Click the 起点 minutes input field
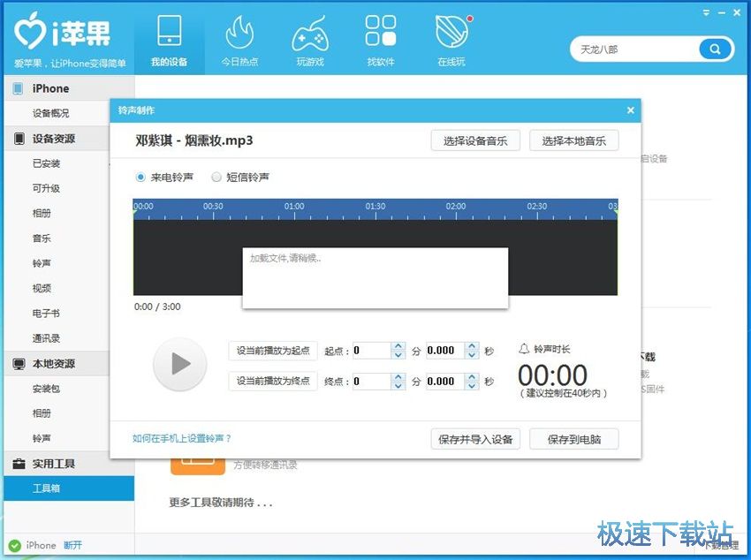 click(x=372, y=351)
